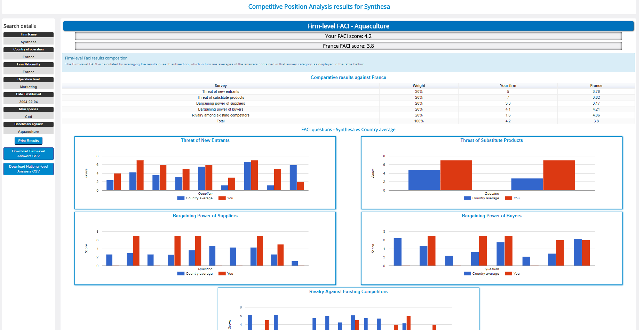The image size is (644, 330).
Task: Download Firm-level Answers CSV
Action: click(29, 154)
